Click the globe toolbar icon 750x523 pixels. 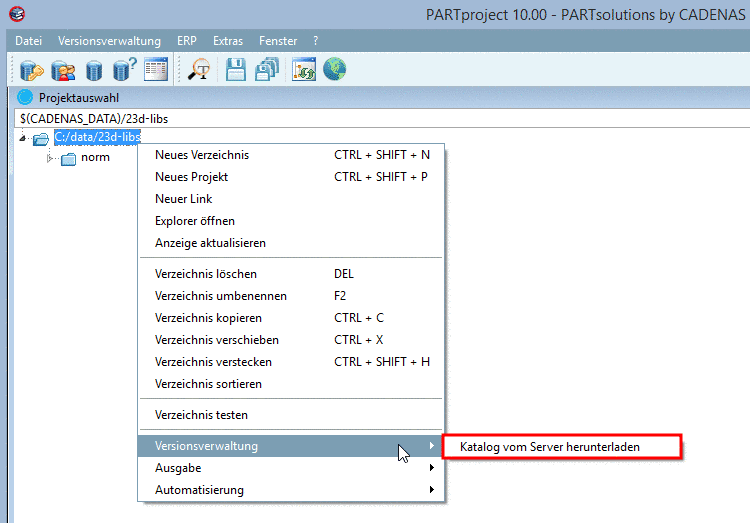(334, 69)
